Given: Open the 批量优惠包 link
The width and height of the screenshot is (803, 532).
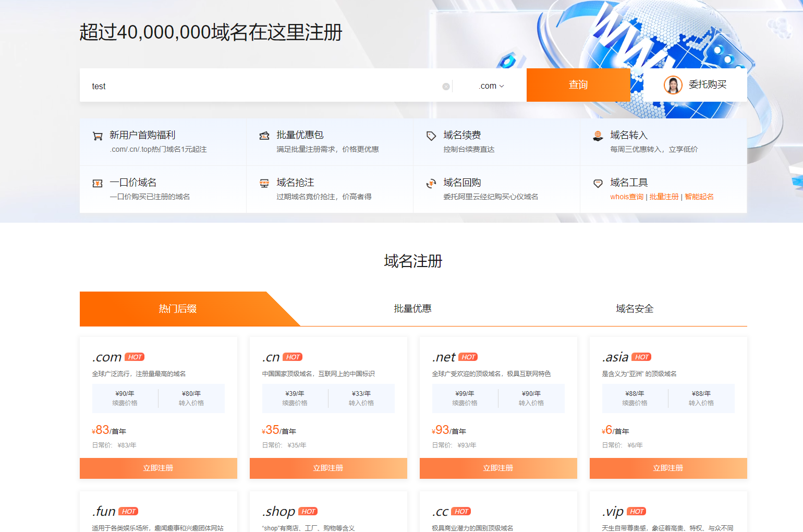Looking at the screenshot, I should tap(300, 135).
